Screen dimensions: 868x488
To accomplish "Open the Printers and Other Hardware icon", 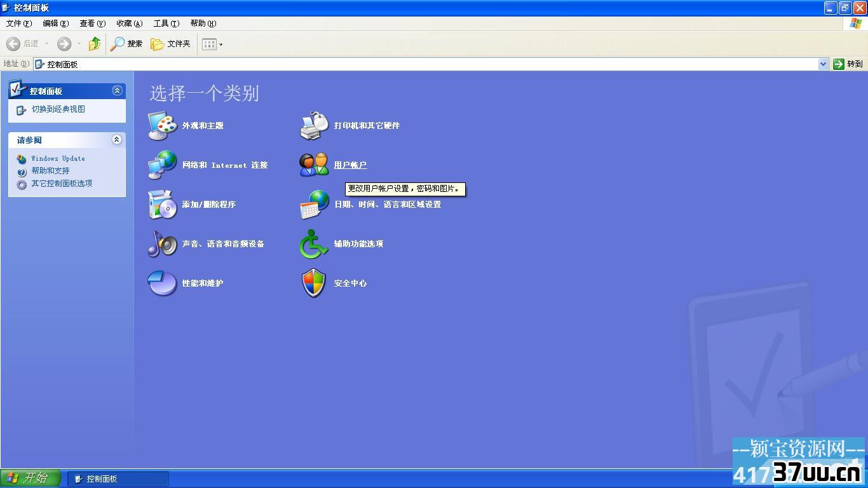I will pyautogui.click(x=315, y=125).
